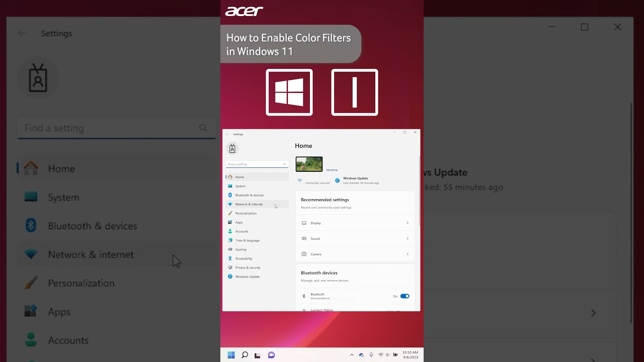
Task: Show hidden tray icons with the chevron
Action: (x=352, y=355)
